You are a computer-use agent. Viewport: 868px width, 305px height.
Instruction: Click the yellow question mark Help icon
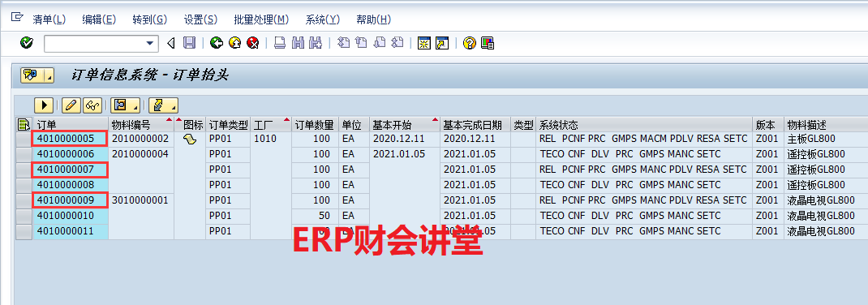pos(470,43)
